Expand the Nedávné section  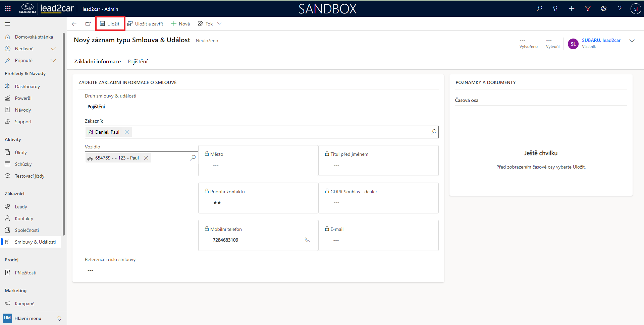tap(53, 49)
